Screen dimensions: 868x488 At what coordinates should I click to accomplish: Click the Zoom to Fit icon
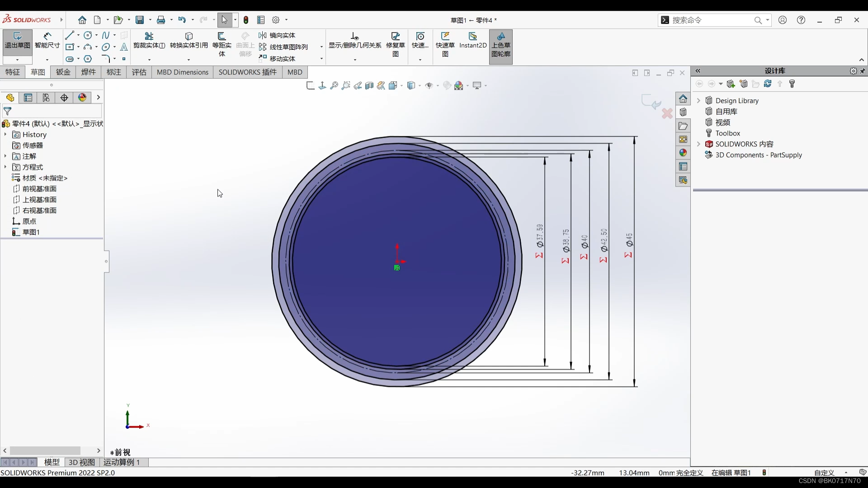(x=334, y=85)
